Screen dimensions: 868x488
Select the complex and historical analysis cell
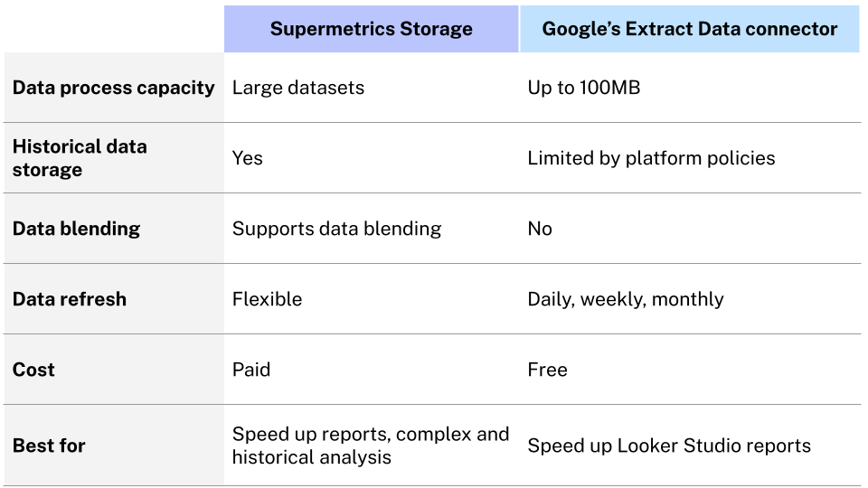371,446
